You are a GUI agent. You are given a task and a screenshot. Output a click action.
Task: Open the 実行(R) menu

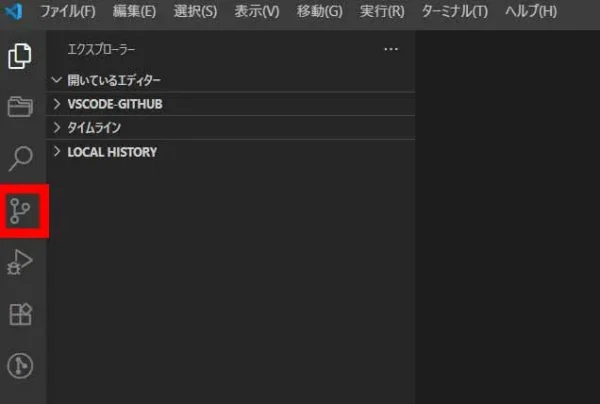tap(381, 12)
